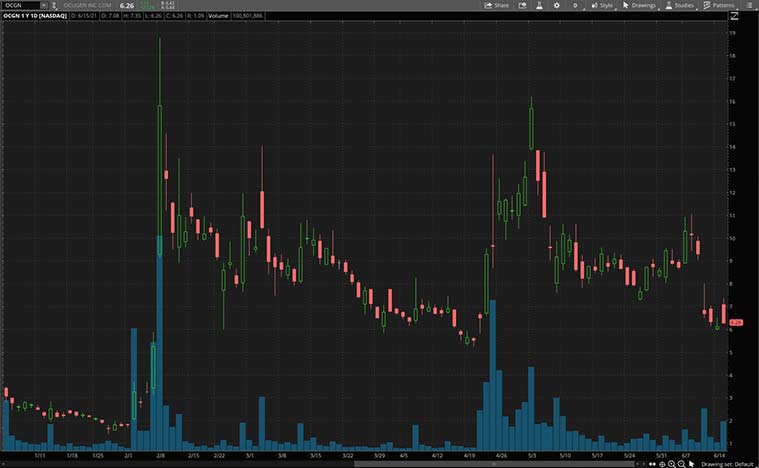
Task: Click the OCGN 1 Y 1D [NASDAQ] chart label
Action: coord(35,16)
